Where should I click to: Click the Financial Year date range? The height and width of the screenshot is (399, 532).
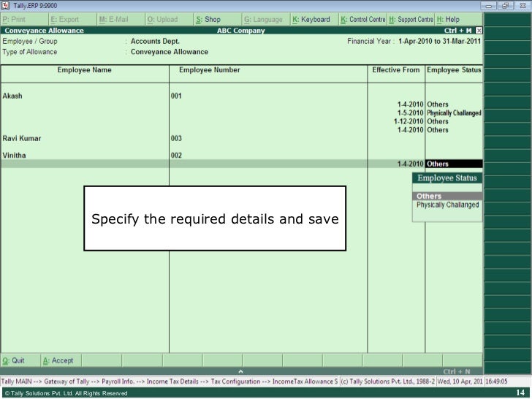[x=439, y=42]
